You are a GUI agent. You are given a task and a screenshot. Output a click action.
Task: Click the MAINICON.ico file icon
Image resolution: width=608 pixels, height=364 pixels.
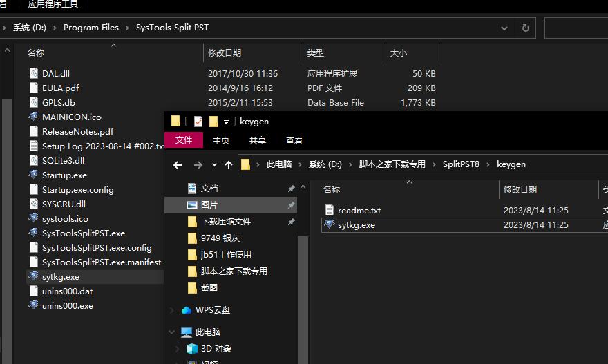tap(34, 117)
